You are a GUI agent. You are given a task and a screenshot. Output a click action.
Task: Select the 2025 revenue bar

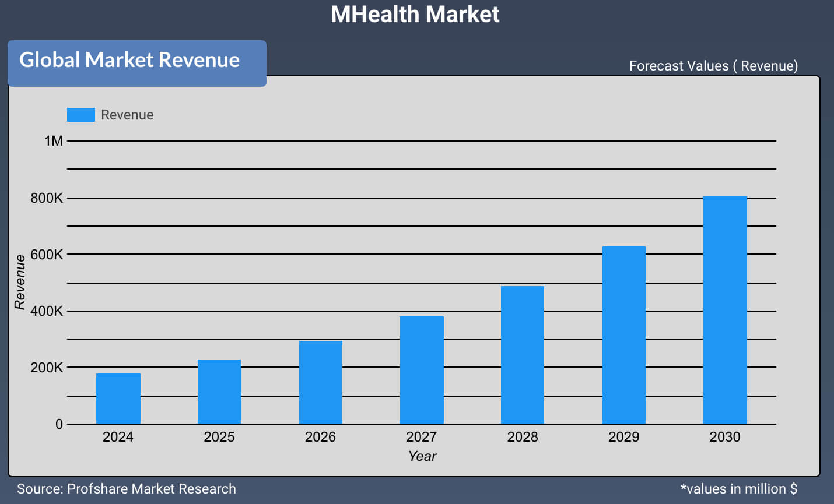point(219,392)
